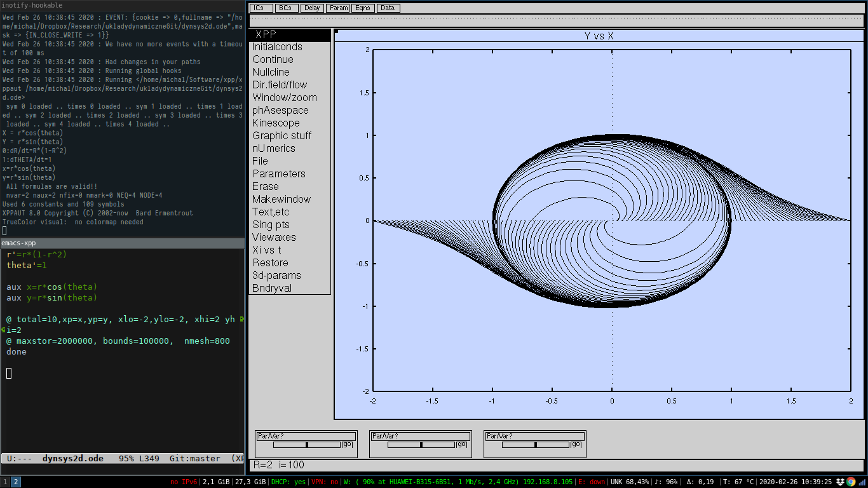
Task: Open 3d-params menu entry
Action: [x=290, y=276]
